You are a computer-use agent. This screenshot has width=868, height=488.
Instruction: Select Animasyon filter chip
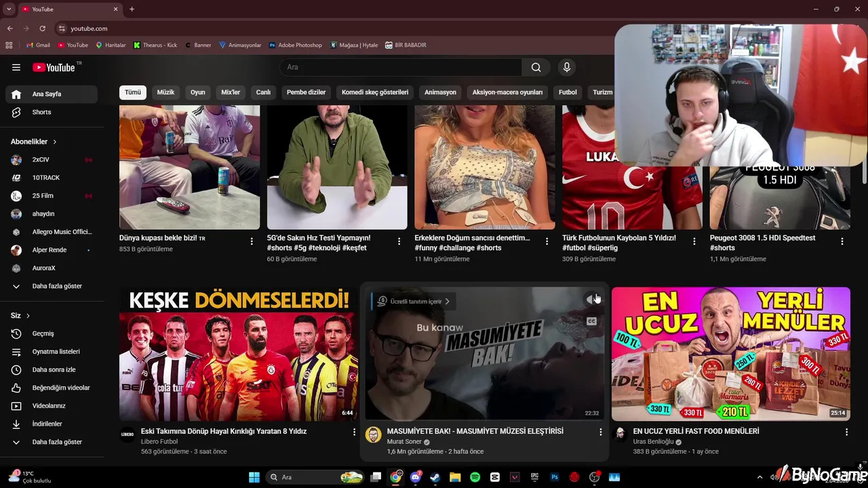440,92
